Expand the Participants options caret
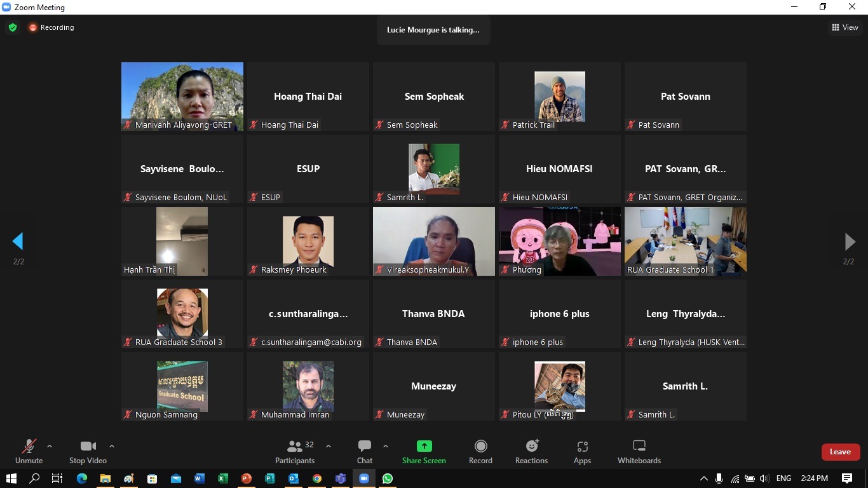Viewport: 868px width, 488px height. tap(329, 446)
